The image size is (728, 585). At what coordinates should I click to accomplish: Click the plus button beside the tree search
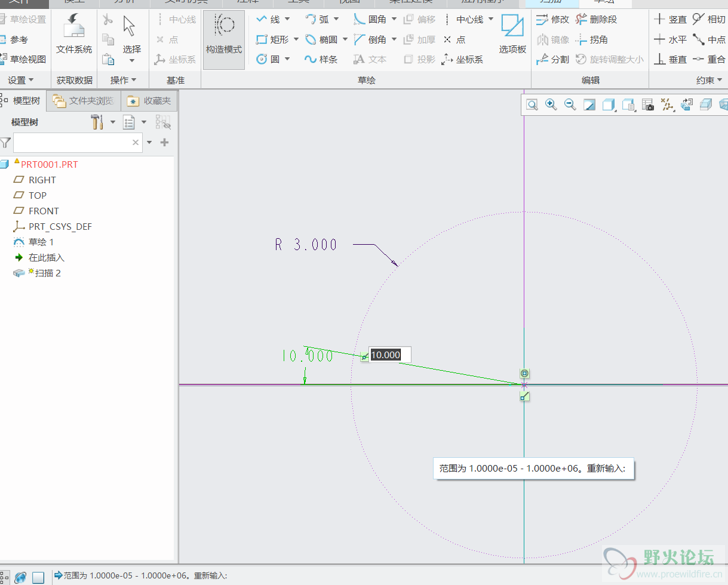(x=165, y=143)
